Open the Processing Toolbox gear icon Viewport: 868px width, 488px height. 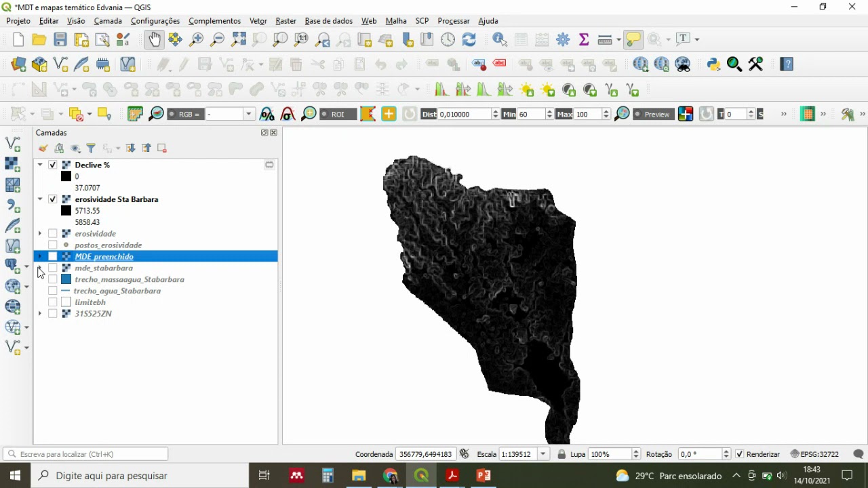(563, 39)
